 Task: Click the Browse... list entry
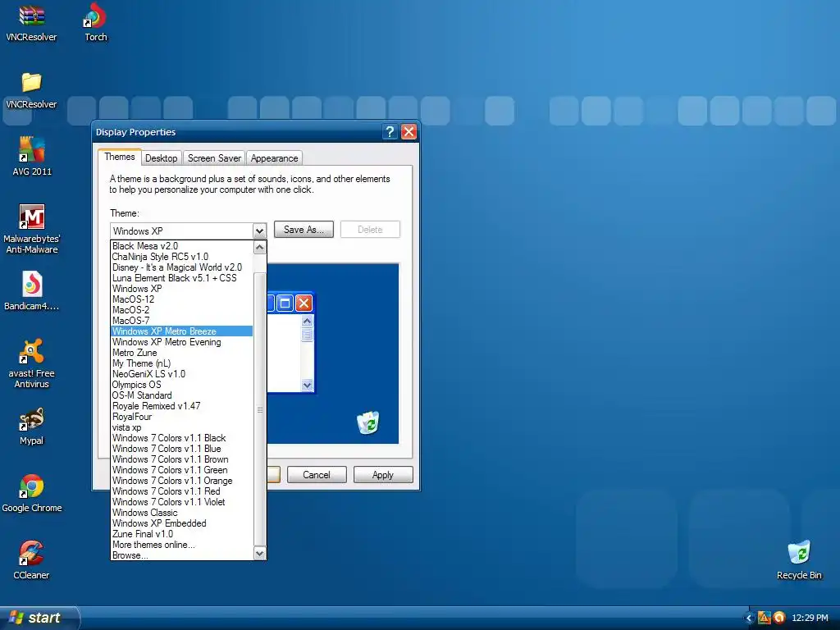(181, 555)
